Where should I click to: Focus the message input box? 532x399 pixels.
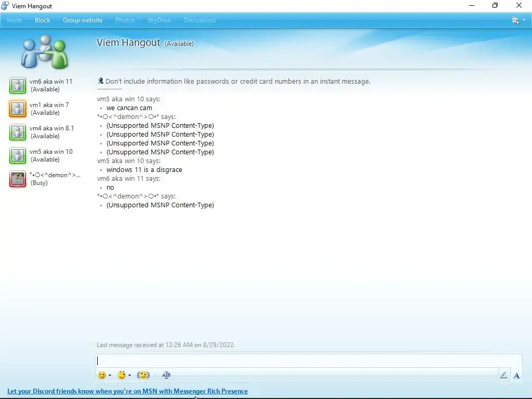[309, 361]
